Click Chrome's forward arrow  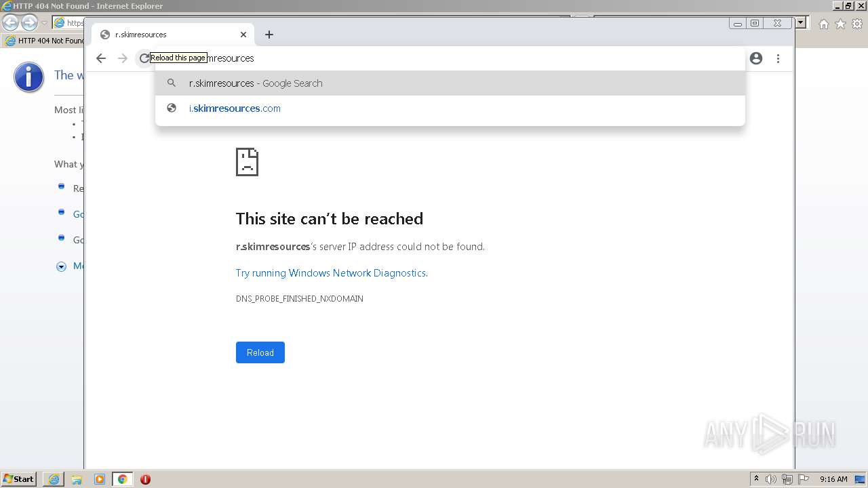[x=123, y=58]
